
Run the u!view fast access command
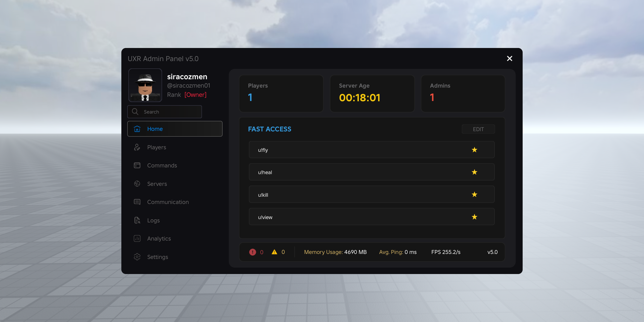coord(372,217)
